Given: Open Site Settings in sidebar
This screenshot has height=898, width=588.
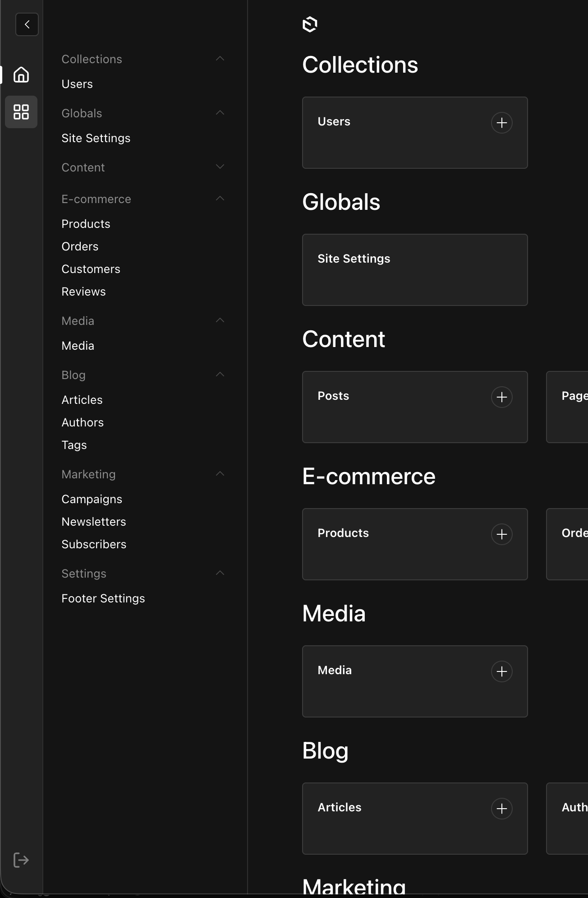Looking at the screenshot, I should pyautogui.click(x=96, y=138).
